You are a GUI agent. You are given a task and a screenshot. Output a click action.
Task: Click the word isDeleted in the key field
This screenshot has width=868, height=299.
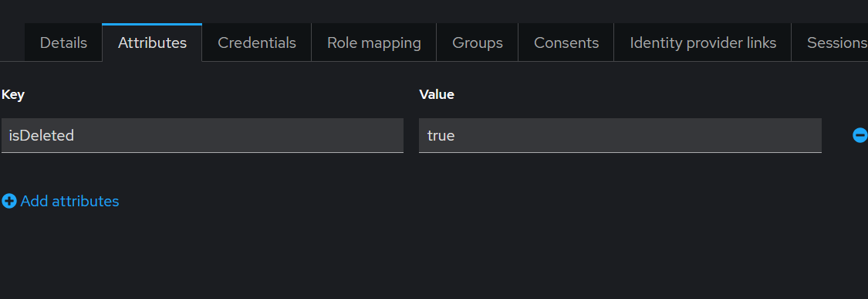(x=42, y=135)
